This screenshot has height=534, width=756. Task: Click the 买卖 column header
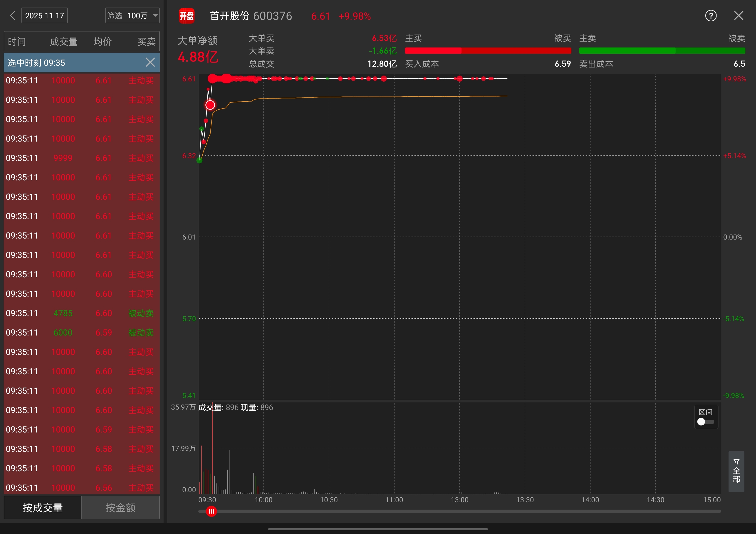[146, 42]
